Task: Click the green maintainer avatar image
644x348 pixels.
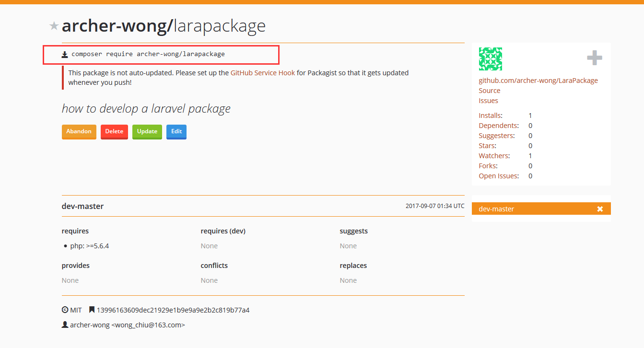Action: 491,59
